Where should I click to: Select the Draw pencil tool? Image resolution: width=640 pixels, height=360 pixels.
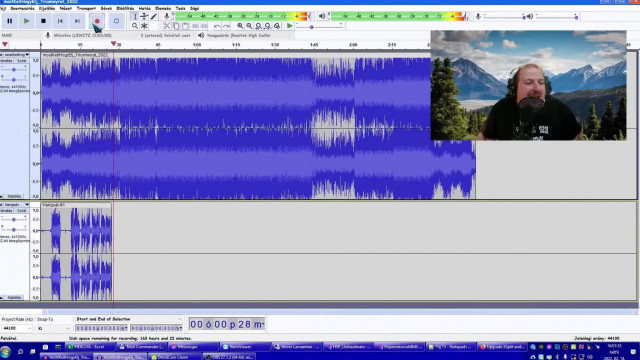pyautogui.click(x=154, y=16)
